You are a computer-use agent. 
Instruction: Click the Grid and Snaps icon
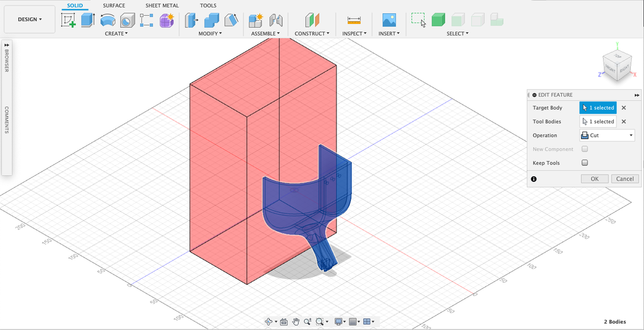tap(352, 322)
